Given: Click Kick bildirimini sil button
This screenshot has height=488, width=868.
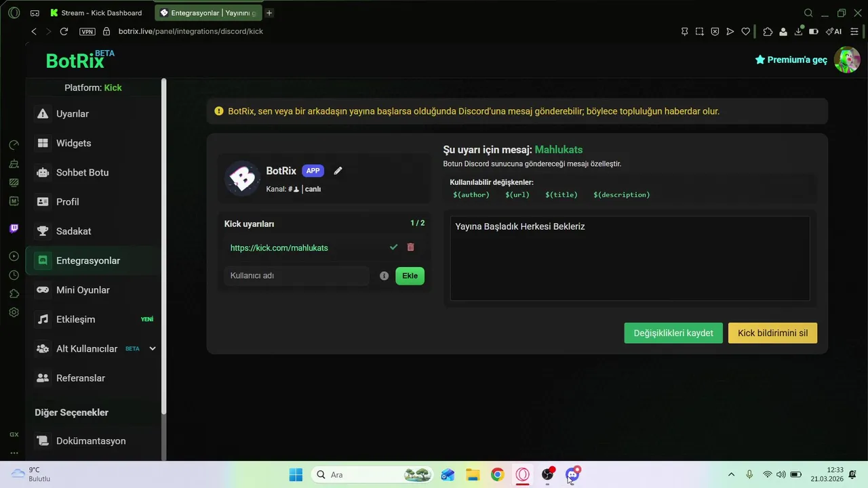Looking at the screenshot, I should (x=772, y=333).
